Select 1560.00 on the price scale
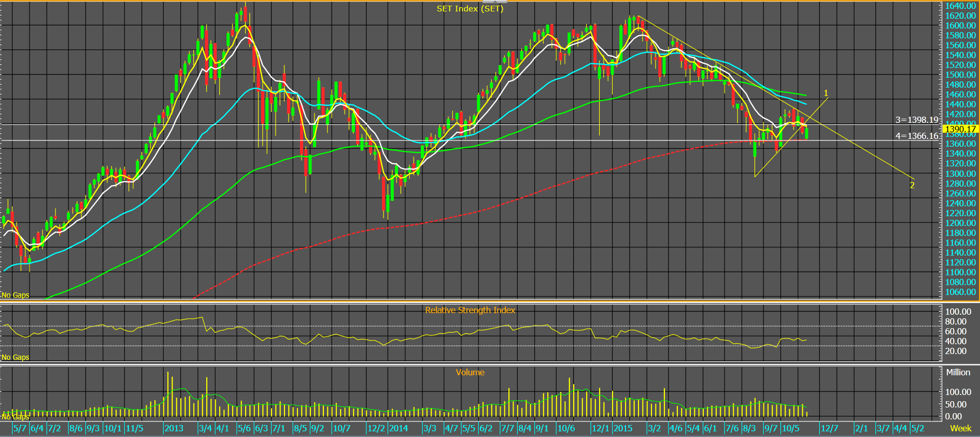Viewport: 980px width, 437px height. point(960,45)
